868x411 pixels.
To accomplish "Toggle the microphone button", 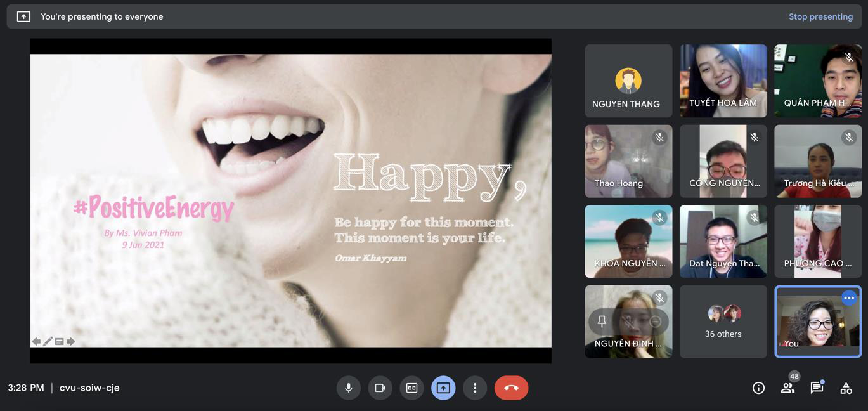I will (x=348, y=388).
